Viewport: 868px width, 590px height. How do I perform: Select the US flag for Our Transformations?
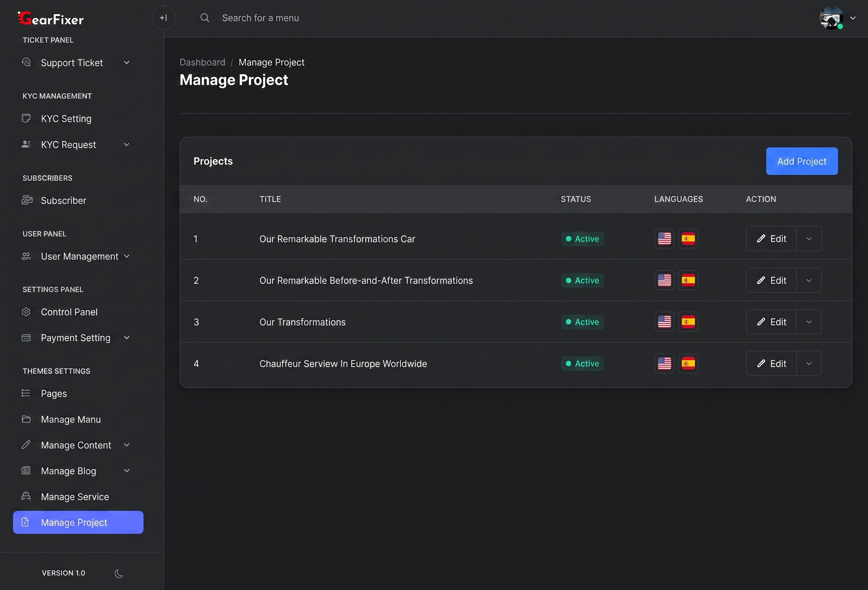665,322
